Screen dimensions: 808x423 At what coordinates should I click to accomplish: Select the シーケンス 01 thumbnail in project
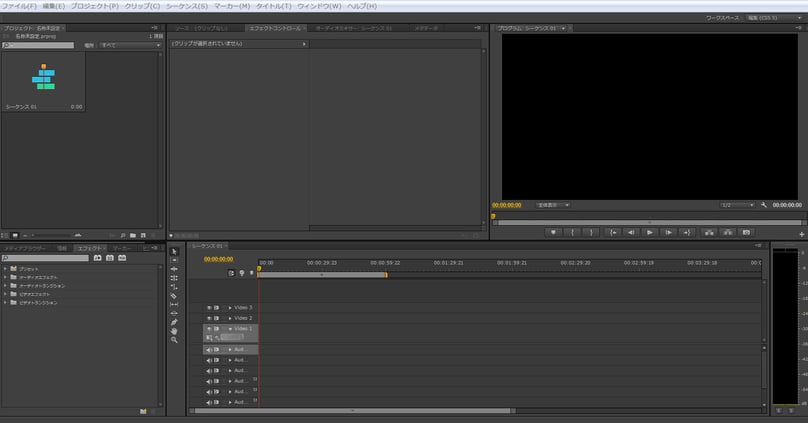[43, 77]
